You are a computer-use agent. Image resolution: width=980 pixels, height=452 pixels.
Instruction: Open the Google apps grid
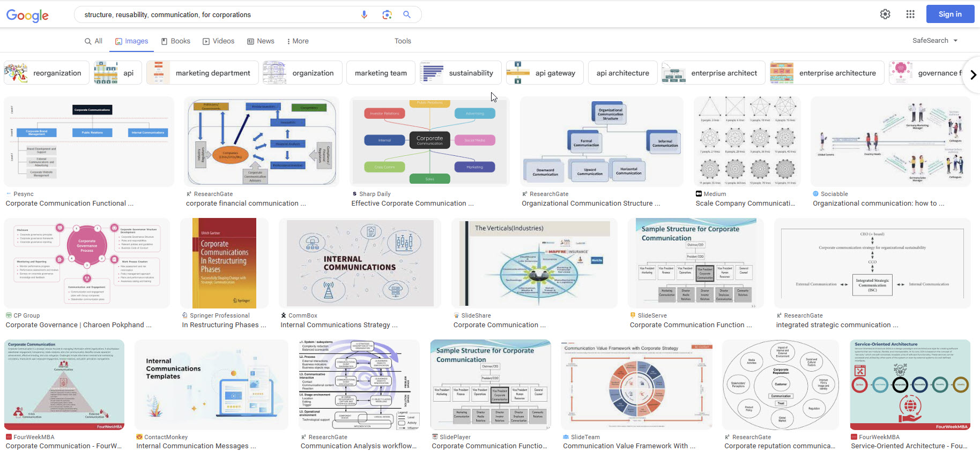[x=910, y=14]
